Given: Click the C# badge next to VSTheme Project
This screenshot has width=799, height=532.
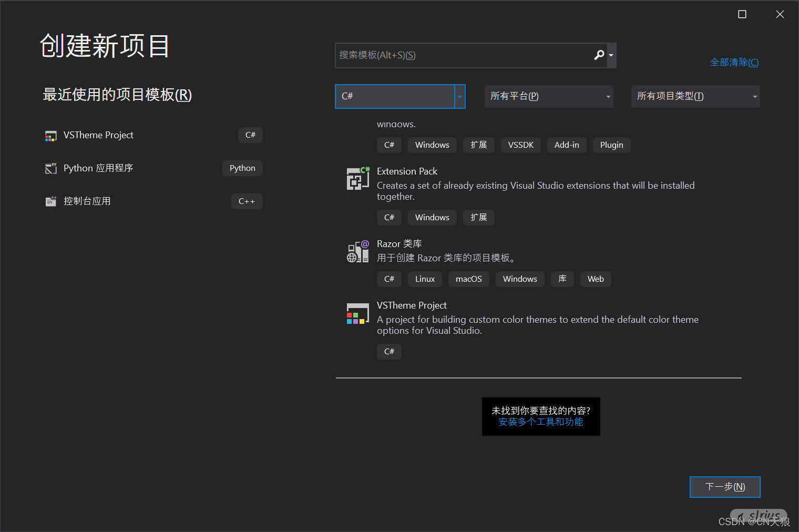Looking at the screenshot, I should pos(250,135).
